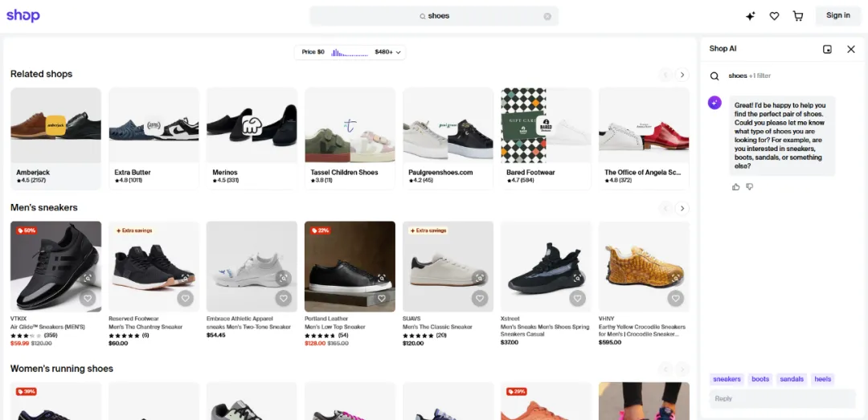Open the favorites heart in header
This screenshot has width=868, height=420.
(x=774, y=16)
